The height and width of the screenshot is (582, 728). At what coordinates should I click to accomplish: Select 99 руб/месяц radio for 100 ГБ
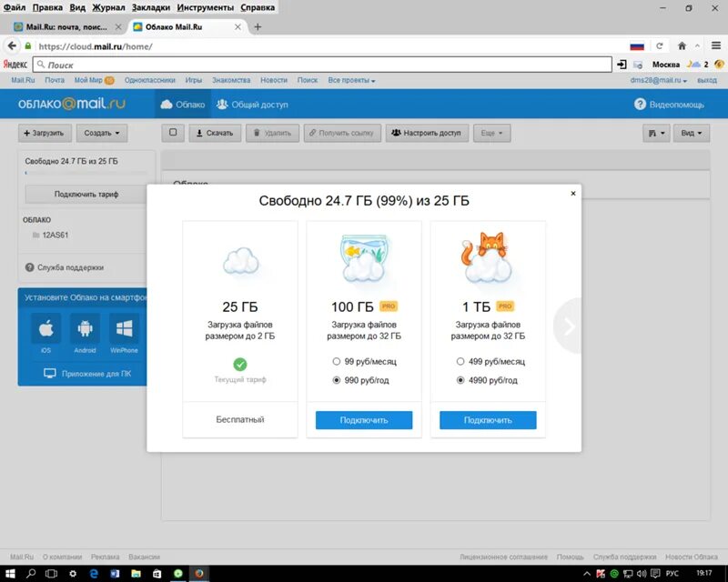click(336, 361)
